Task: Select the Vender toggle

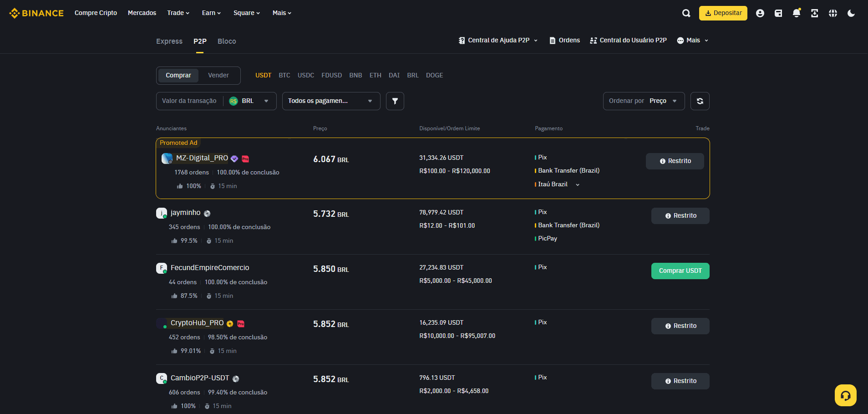Action: tap(218, 76)
